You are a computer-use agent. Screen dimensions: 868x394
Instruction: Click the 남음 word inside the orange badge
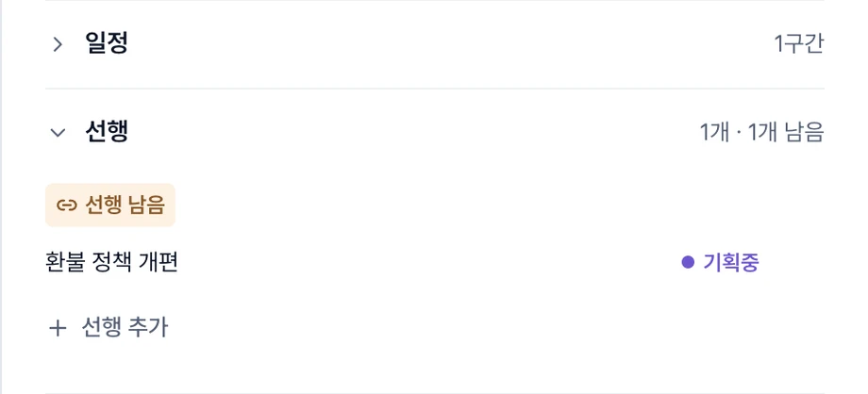(x=147, y=205)
